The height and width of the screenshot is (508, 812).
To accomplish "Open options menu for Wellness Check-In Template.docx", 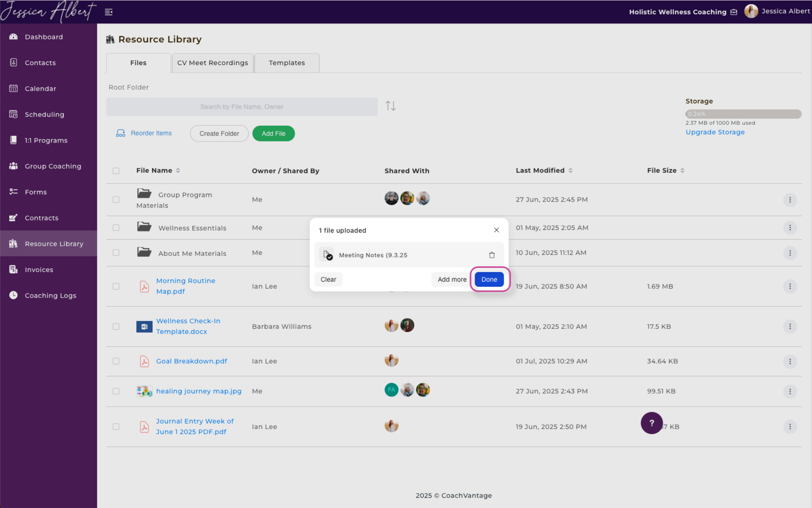I will pos(790,327).
